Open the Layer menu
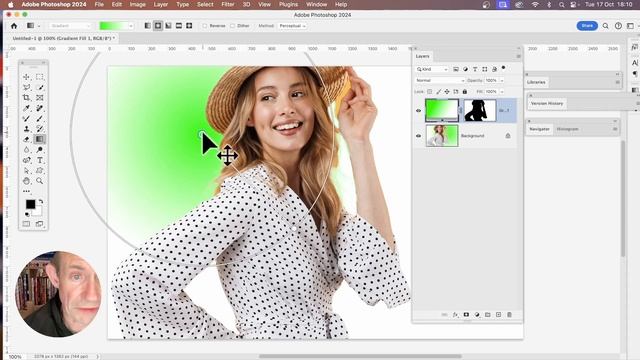This screenshot has height=360, width=640. pyautogui.click(x=161, y=4)
